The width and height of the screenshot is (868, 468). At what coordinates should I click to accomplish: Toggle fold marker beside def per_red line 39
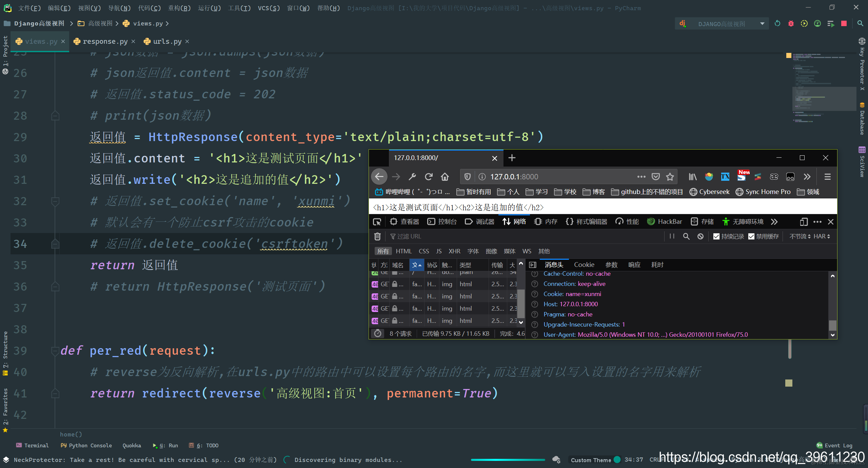(55, 351)
